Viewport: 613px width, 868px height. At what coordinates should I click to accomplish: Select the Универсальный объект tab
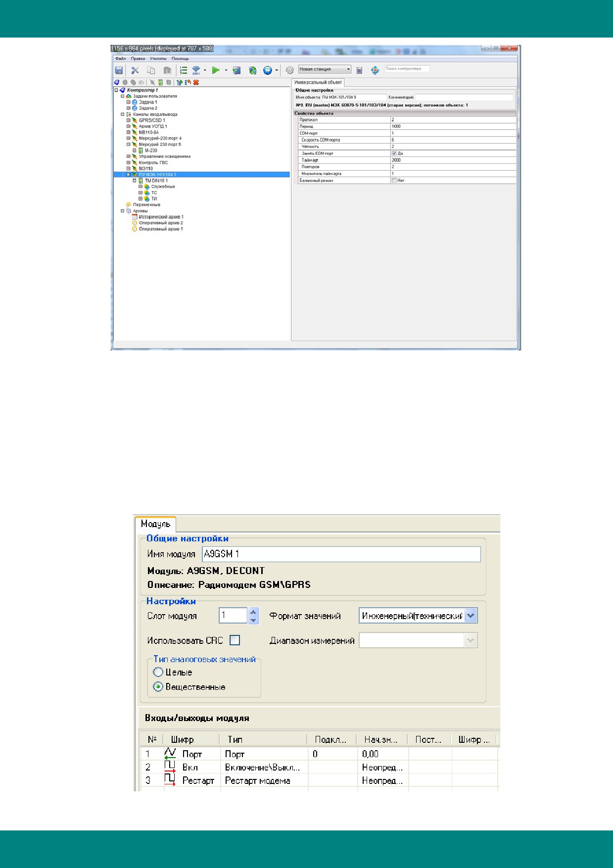pos(318,82)
